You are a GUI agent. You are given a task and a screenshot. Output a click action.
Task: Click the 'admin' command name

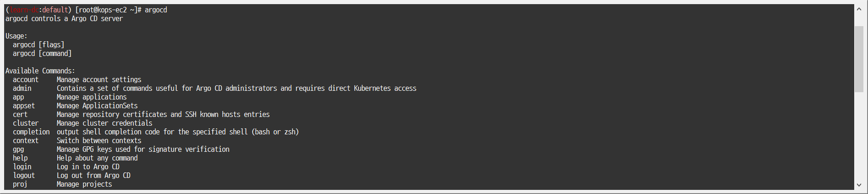22,89
